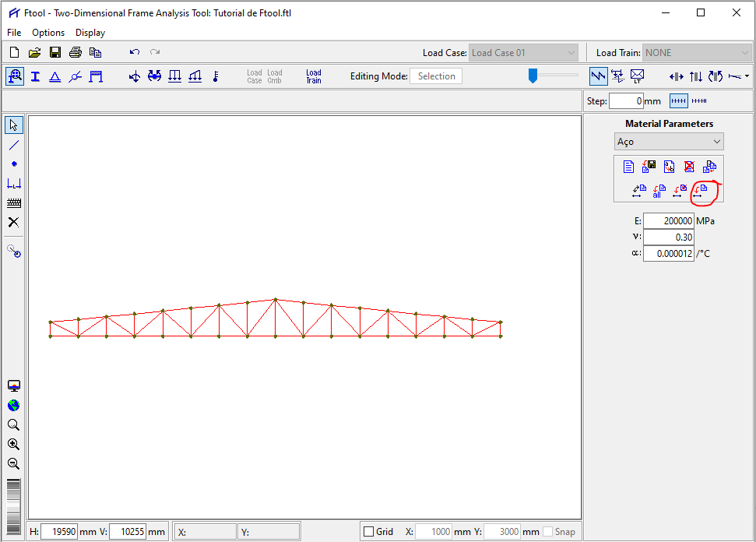Enable the Grid checkbox
756x542 pixels.
point(369,532)
